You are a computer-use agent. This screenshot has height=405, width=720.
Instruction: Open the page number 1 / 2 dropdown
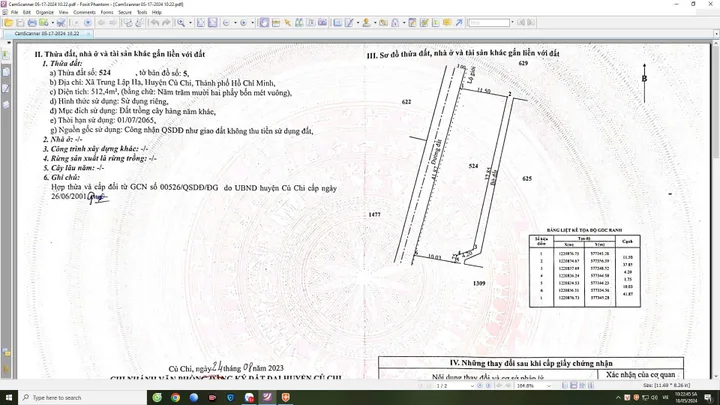coord(472,386)
